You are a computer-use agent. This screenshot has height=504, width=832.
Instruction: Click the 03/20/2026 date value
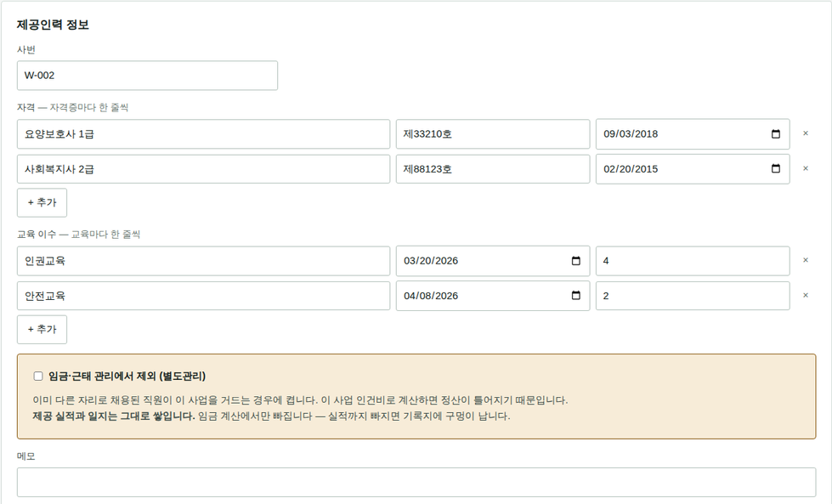[431, 260]
